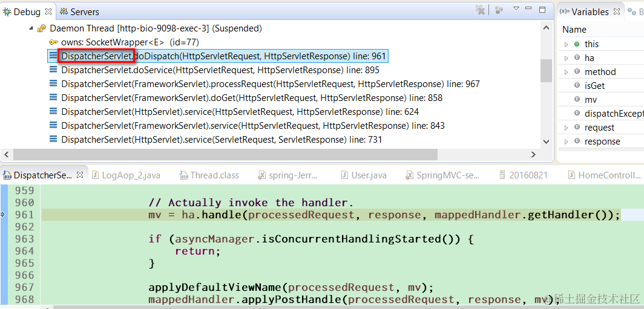Select Daemon Thread http-bio-9098-exec-3 row

(156, 28)
